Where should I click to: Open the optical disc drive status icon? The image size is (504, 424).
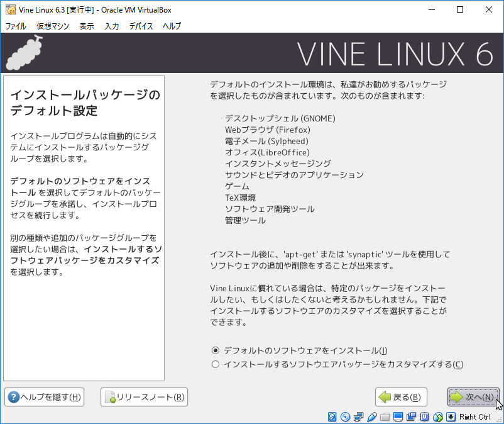pos(345,416)
